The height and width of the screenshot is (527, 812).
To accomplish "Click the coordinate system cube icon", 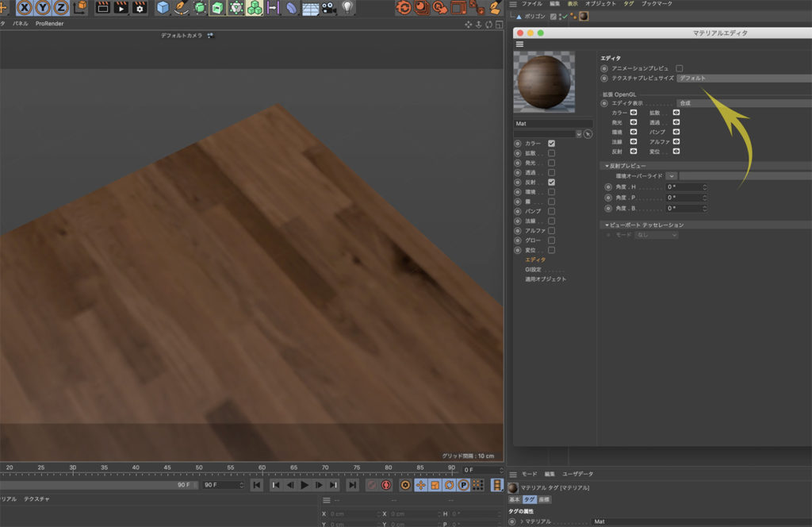I will pos(80,7).
